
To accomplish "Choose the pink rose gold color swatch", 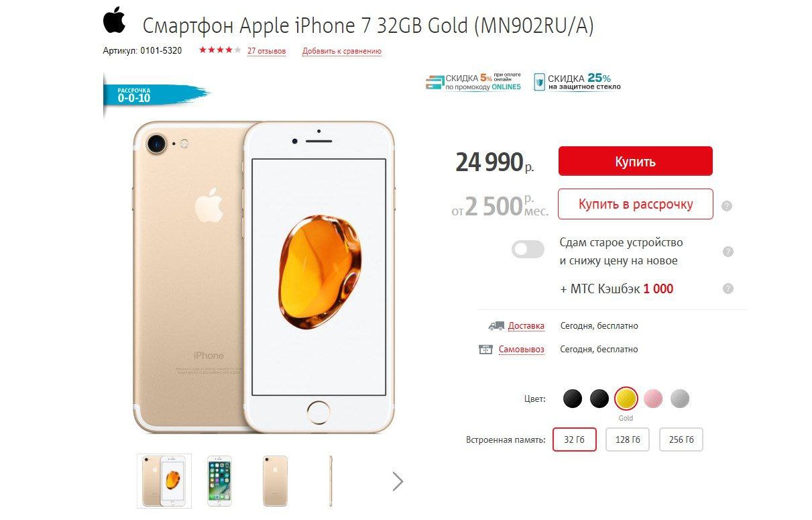I will coord(653,399).
